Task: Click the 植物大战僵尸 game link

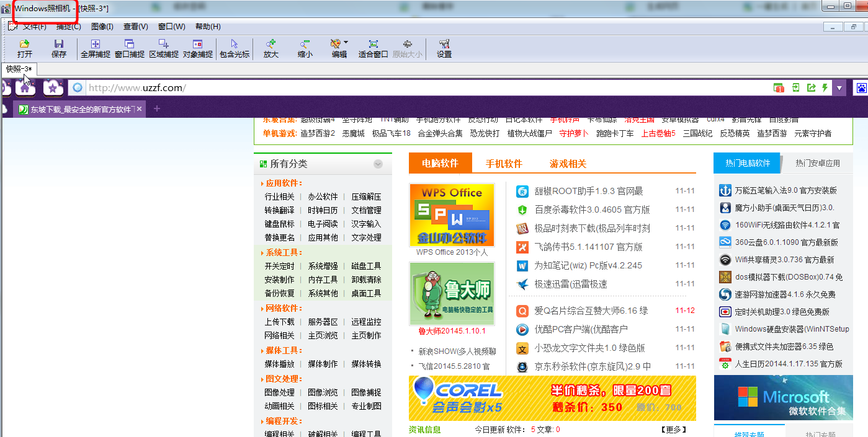Action: pos(529,133)
